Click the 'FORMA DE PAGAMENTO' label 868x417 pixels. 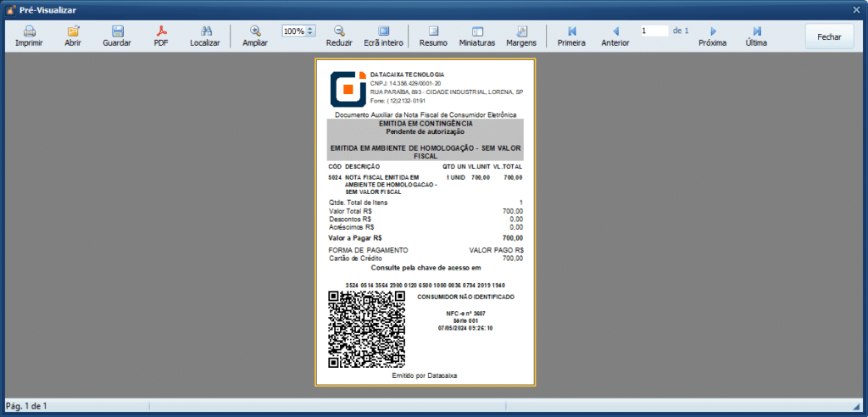(368, 250)
